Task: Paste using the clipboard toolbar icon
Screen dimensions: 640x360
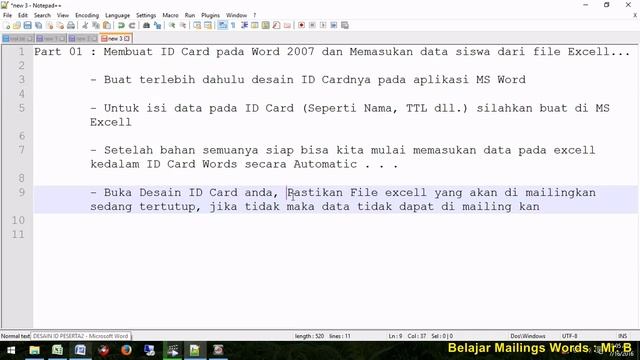Action: [107, 25]
